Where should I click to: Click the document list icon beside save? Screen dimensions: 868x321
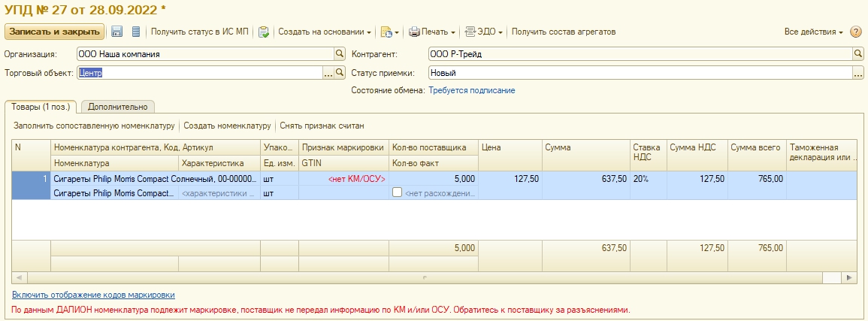pos(136,32)
